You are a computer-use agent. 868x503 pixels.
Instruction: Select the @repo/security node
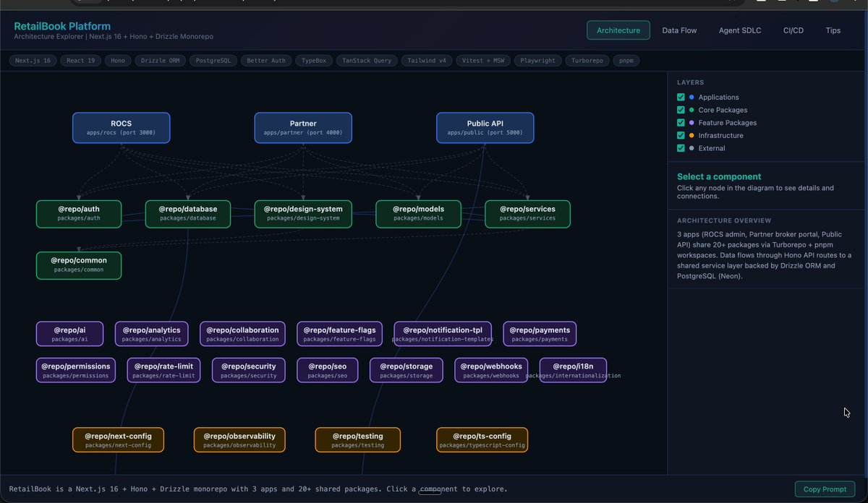point(249,370)
